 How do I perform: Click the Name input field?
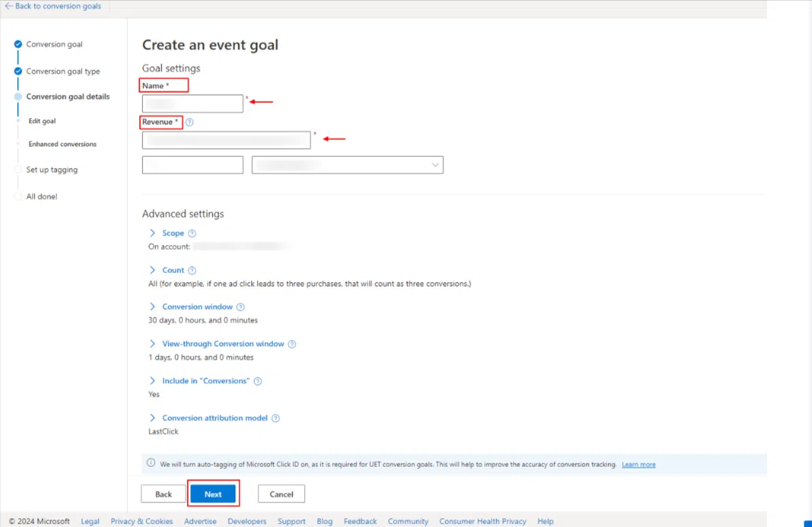pyautogui.click(x=192, y=103)
